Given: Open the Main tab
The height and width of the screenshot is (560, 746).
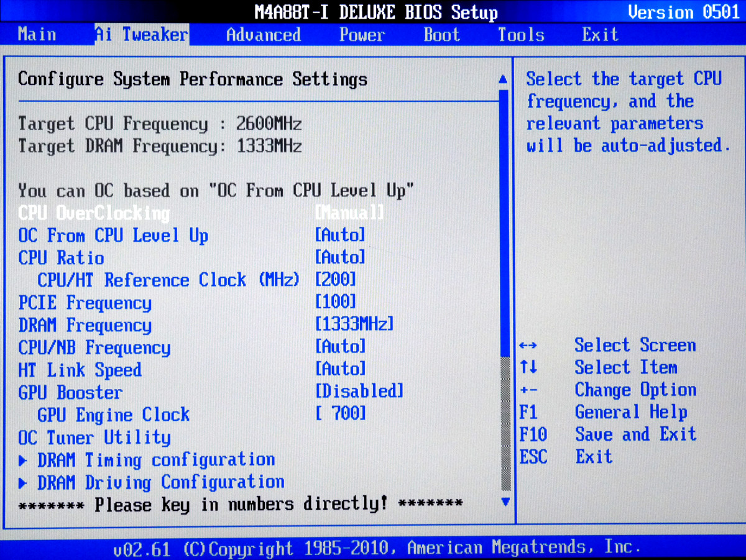Looking at the screenshot, I should pyautogui.click(x=37, y=34).
